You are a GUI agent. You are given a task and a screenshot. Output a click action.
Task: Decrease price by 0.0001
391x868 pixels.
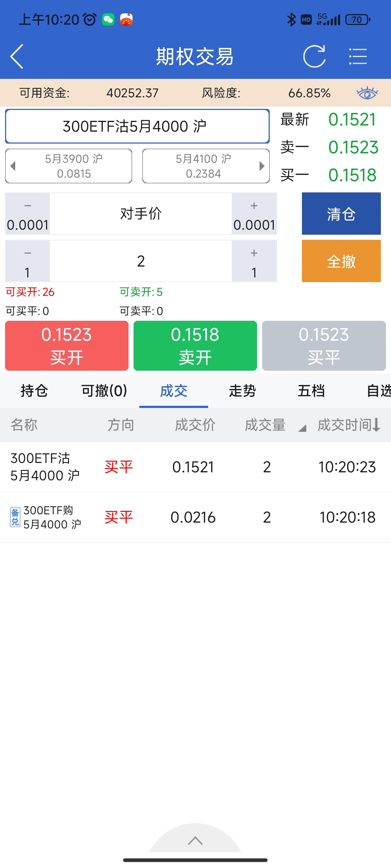coord(28,214)
